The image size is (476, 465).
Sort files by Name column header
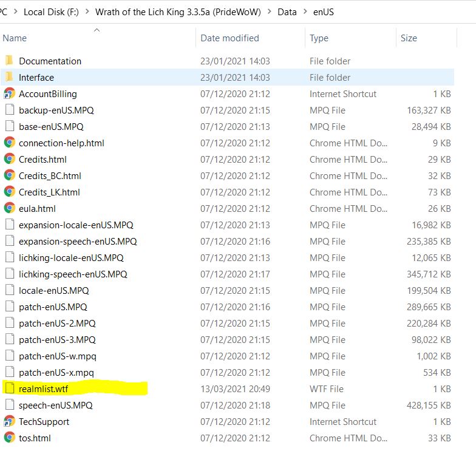point(15,38)
